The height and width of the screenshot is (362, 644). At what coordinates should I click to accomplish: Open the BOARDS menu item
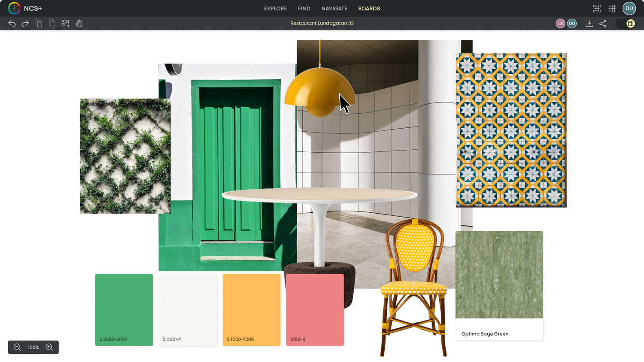369,9
